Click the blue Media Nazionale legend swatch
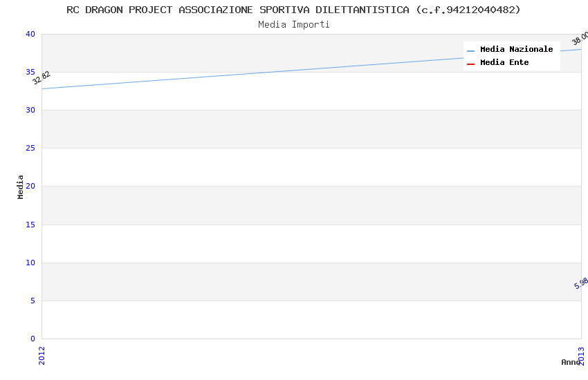This screenshot has width=588, height=380. 470,50
